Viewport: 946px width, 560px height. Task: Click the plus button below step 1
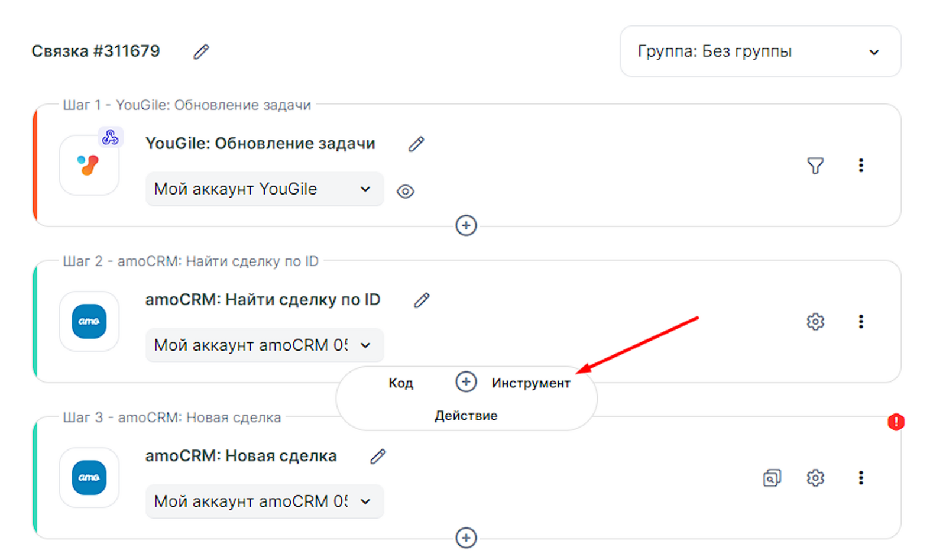(x=466, y=225)
